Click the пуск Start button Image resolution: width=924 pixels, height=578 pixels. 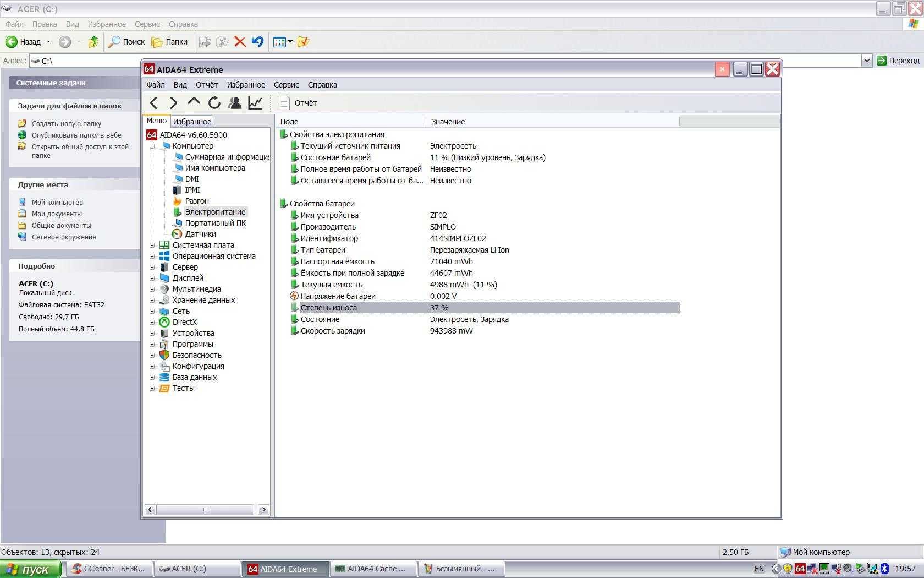coord(30,569)
